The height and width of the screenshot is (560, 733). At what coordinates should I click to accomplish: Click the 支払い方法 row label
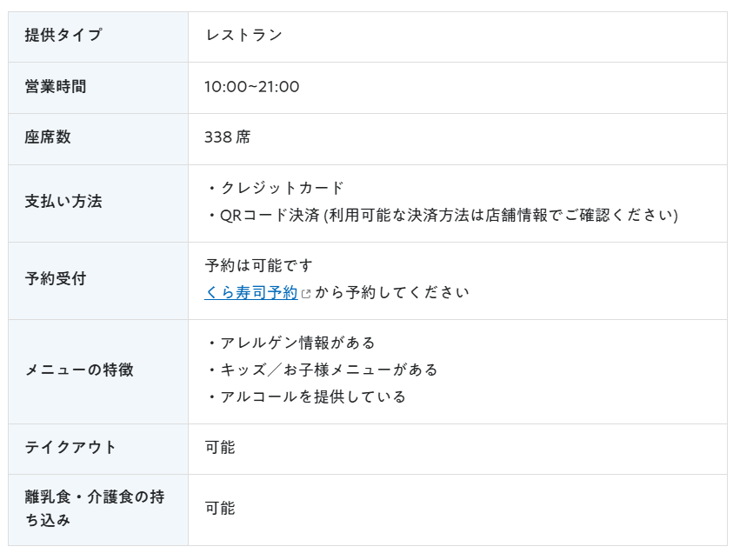click(x=63, y=202)
